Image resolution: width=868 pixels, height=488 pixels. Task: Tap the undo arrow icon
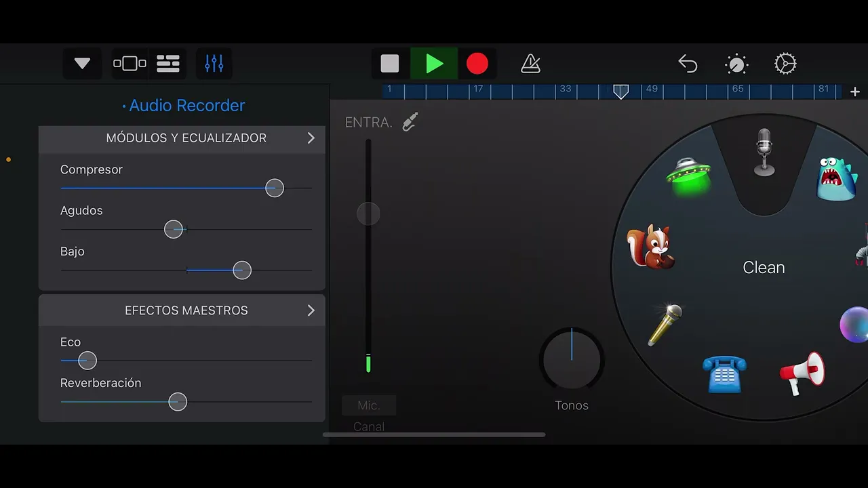[688, 64]
